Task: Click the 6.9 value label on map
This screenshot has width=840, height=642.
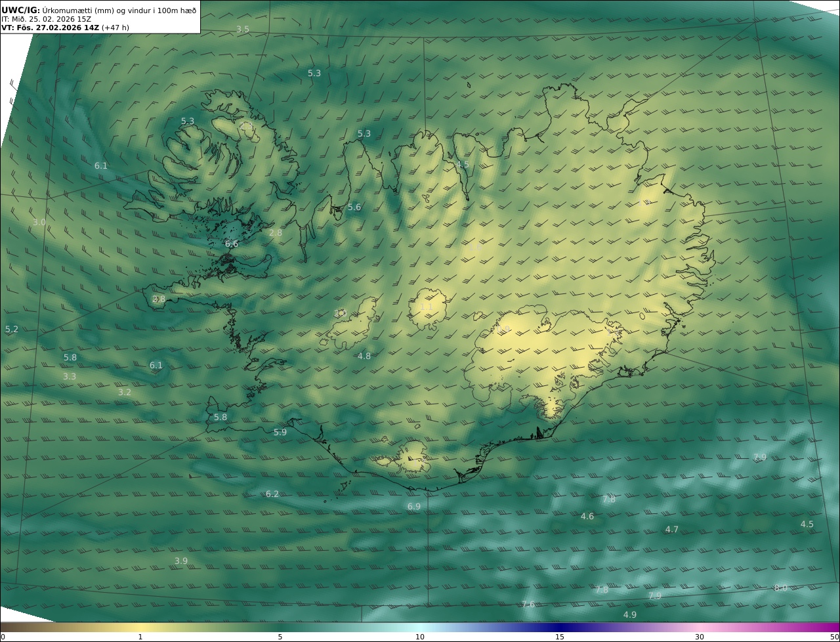Action: 414,507
